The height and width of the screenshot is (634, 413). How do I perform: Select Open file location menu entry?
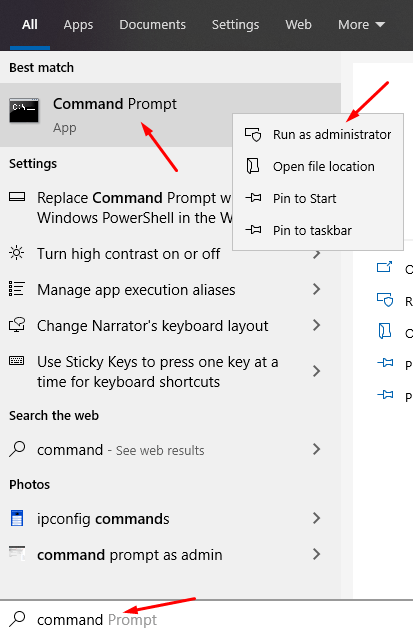tap(318, 166)
